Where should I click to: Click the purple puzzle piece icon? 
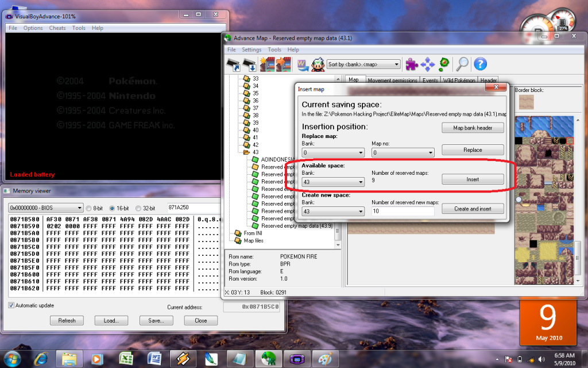click(x=411, y=64)
